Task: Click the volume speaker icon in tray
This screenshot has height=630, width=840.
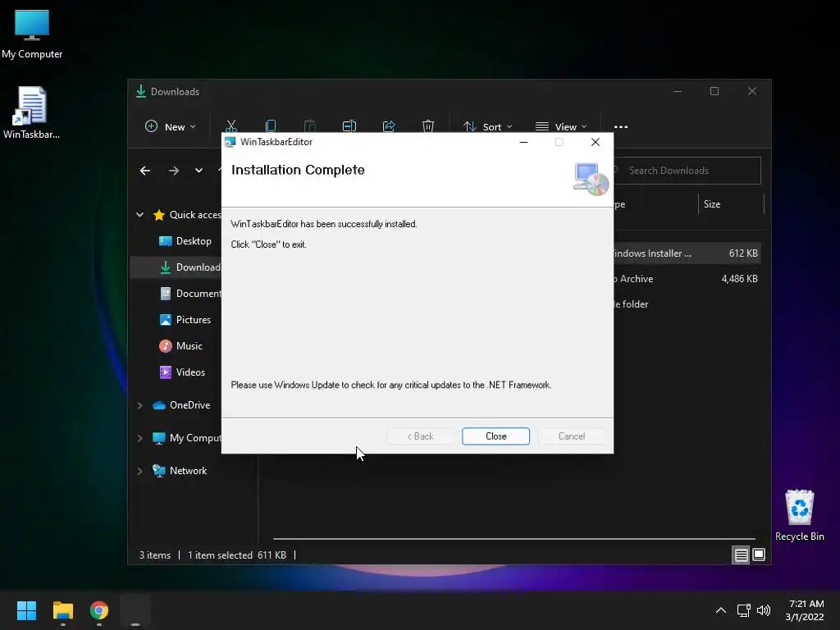Action: click(764, 610)
